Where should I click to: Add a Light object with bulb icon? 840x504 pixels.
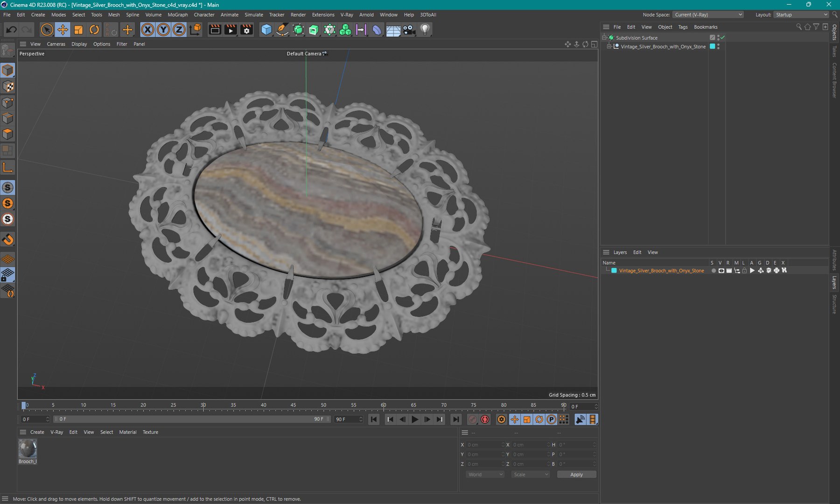click(x=425, y=30)
